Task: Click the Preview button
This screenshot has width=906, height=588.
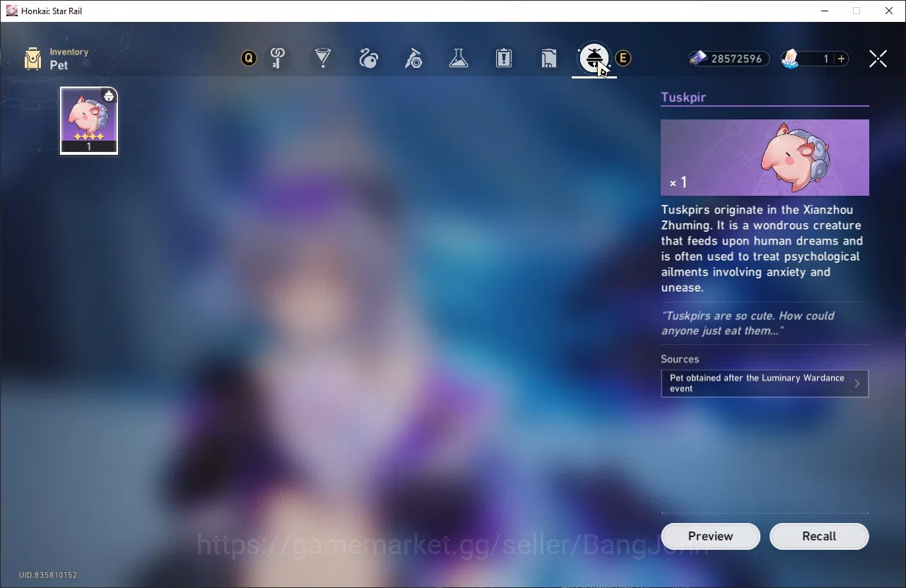Action: tap(710, 536)
